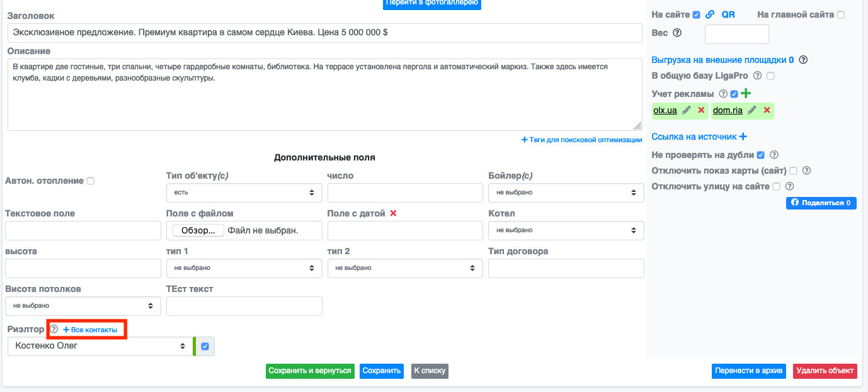Click the green plus icon beside Учет рекламы
The image size is (868, 392).
coord(746,94)
